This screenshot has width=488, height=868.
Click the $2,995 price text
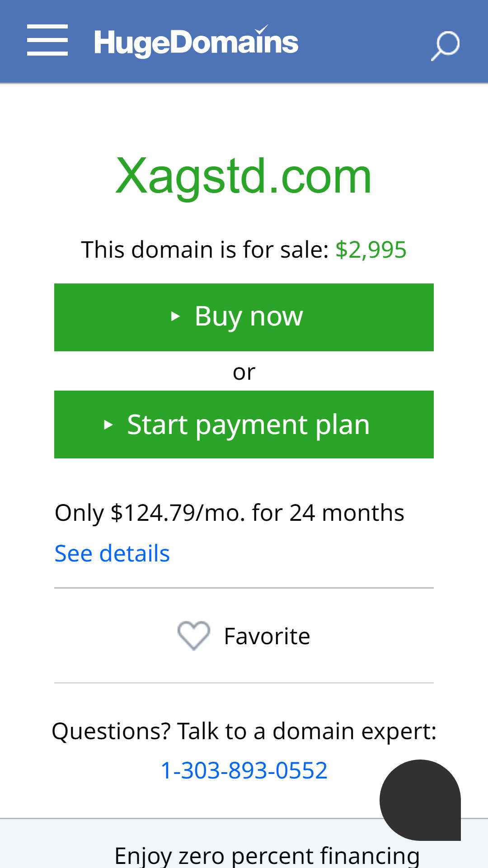click(x=371, y=250)
